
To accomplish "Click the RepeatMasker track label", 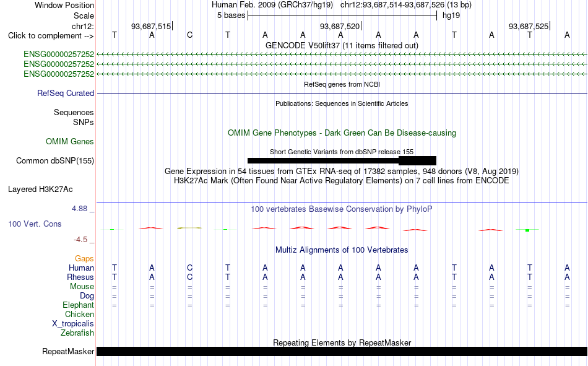I will coord(68,351).
